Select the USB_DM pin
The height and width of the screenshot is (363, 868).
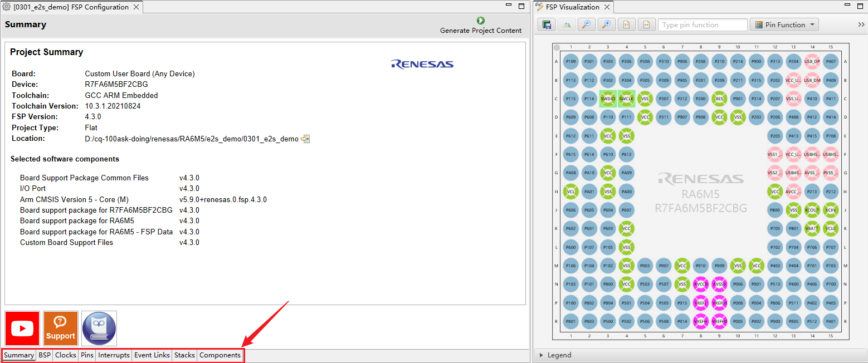click(812, 80)
